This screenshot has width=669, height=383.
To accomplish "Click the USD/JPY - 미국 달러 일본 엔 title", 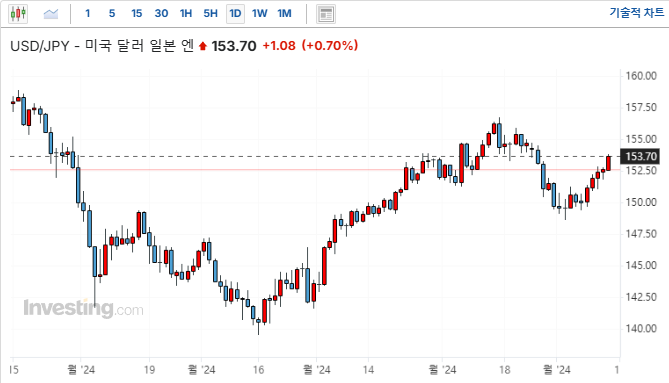I will (x=102, y=46).
